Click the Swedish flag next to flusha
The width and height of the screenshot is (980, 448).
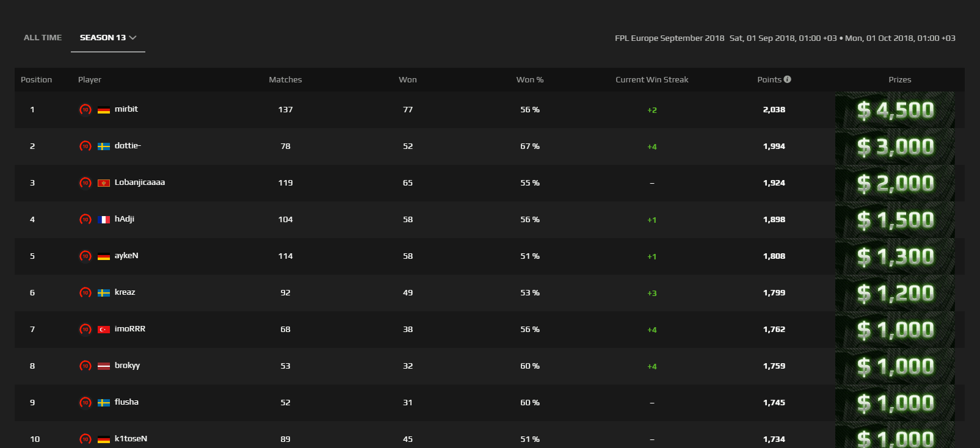104,403
